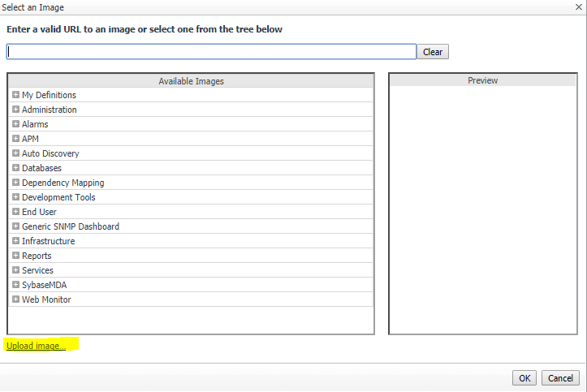Image resolution: width=587 pixels, height=392 pixels.
Task: Expand the Administration plus icon
Action: coord(15,110)
